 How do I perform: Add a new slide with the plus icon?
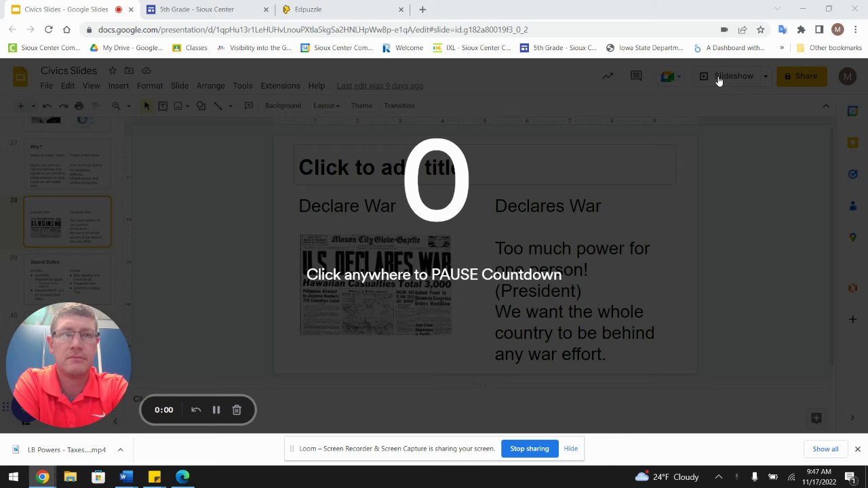[x=20, y=106]
